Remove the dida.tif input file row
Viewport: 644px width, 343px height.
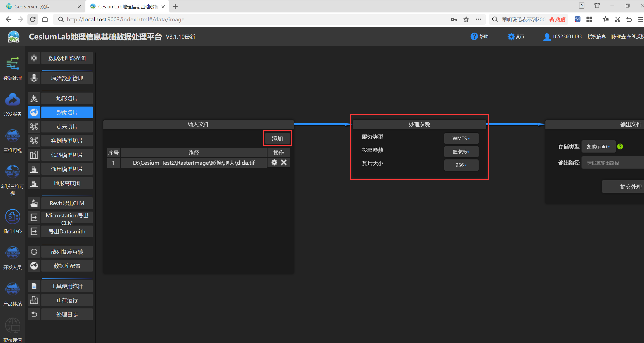pyautogui.click(x=284, y=162)
